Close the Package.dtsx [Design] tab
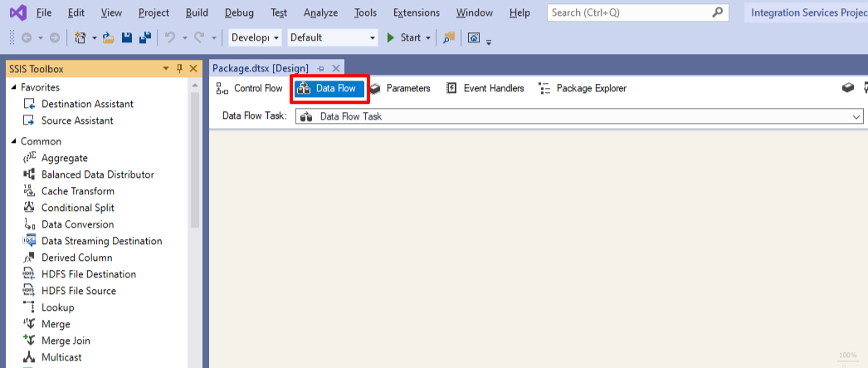This screenshot has width=868, height=368. pyautogui.click(x=335, y=69)
